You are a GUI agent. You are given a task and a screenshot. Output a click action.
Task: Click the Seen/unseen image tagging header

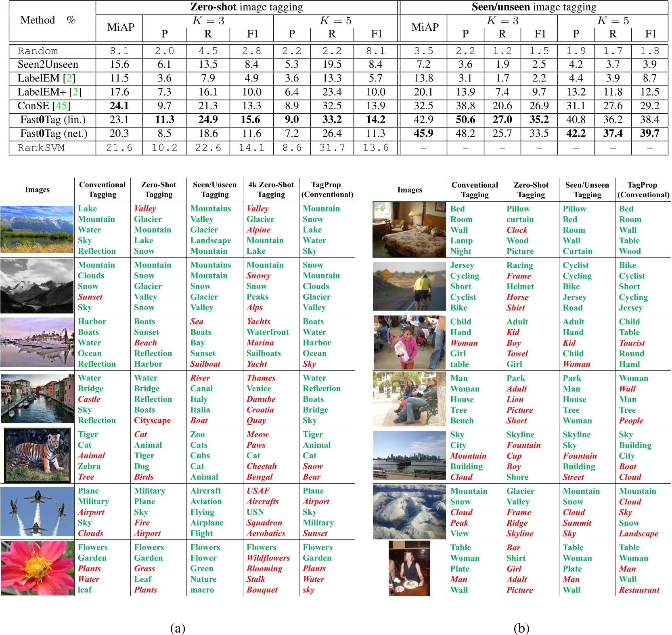[x=534, y=7]
